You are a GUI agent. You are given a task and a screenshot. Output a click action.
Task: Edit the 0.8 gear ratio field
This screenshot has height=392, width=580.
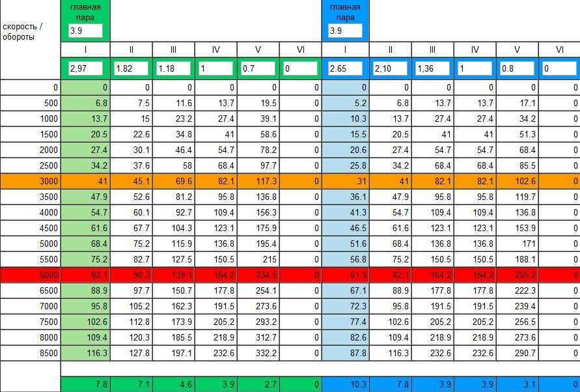tap(517, 68)
